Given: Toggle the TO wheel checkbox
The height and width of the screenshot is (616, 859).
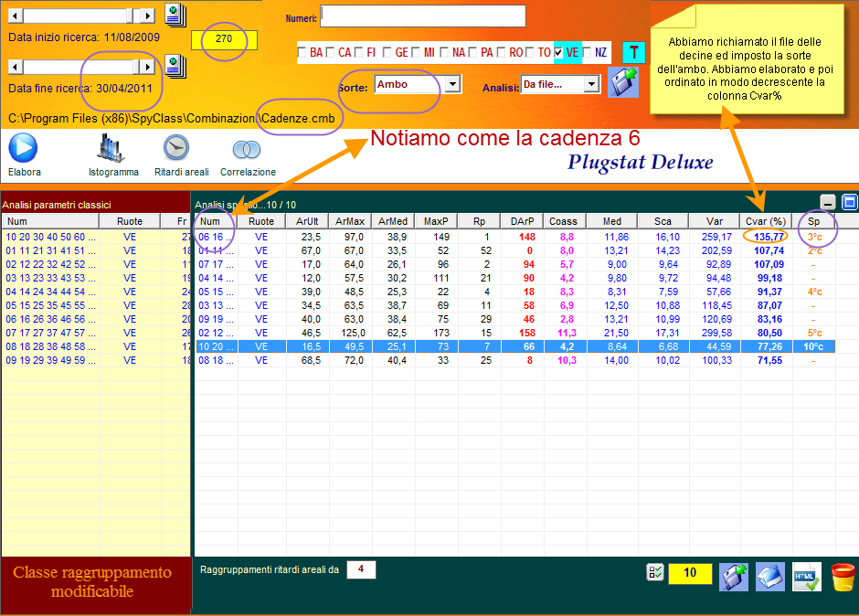Looking at the screenshot, I should click(530, 53).
